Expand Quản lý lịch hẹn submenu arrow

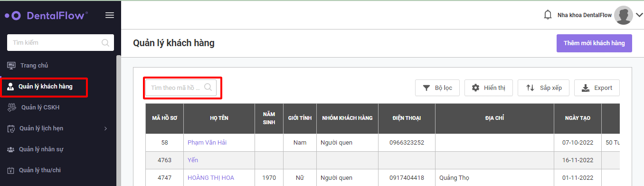(x=105, y=128)
